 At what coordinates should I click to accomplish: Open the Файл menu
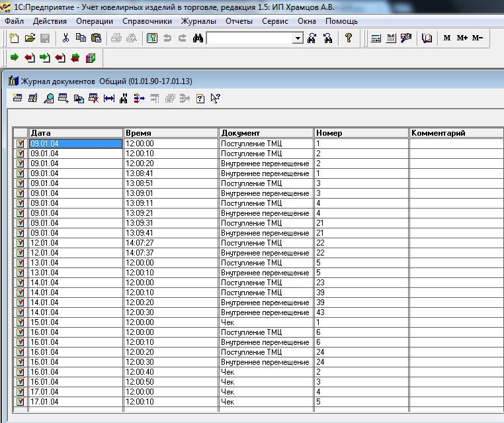coord(14,21)
